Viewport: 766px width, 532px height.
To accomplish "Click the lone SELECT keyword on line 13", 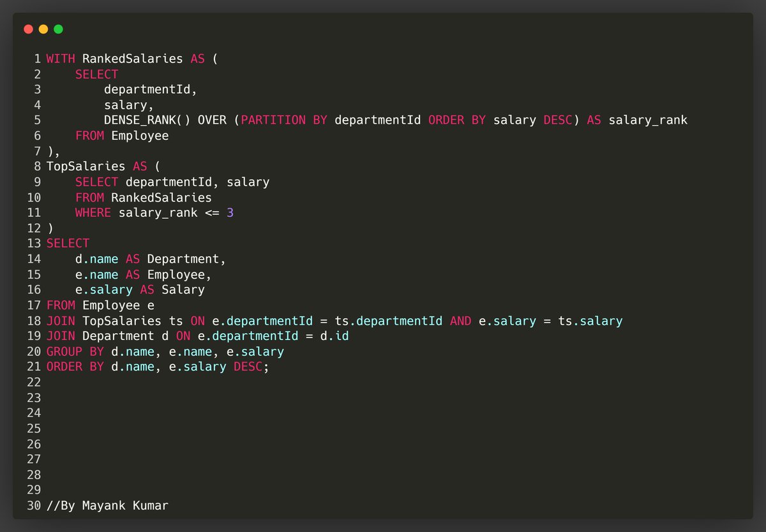I will (x=68, y=243).
